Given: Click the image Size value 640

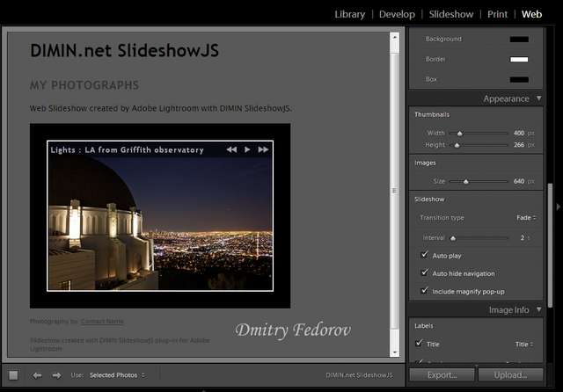Looking at the screenshot, I should (519, 181).
